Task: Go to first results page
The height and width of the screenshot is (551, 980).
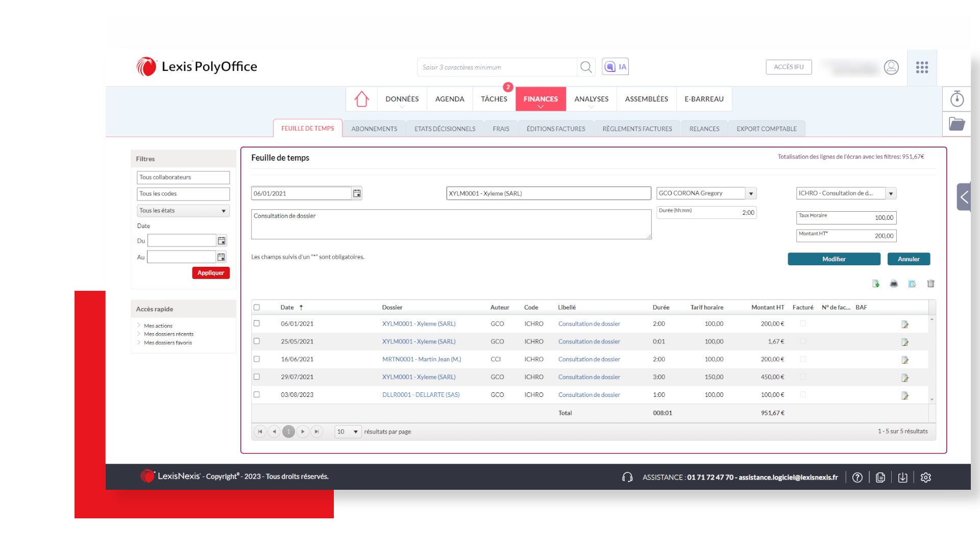Action: click(260, 432)
